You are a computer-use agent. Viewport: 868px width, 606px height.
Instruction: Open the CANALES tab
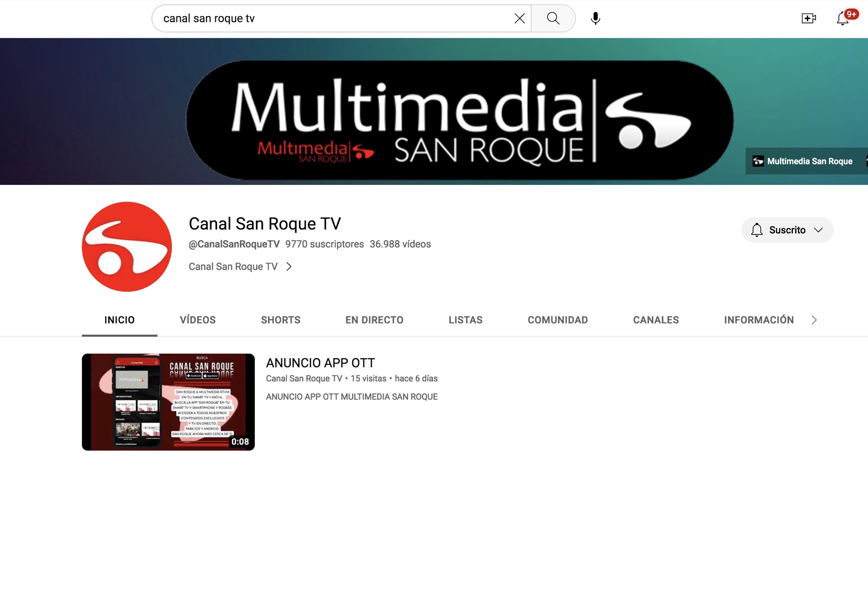tap(656, 320)
